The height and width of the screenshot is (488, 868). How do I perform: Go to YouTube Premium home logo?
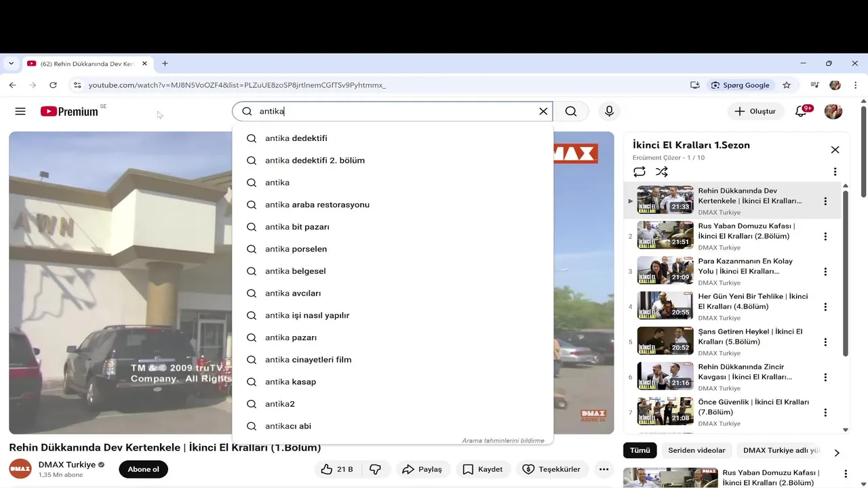[69, 111]
